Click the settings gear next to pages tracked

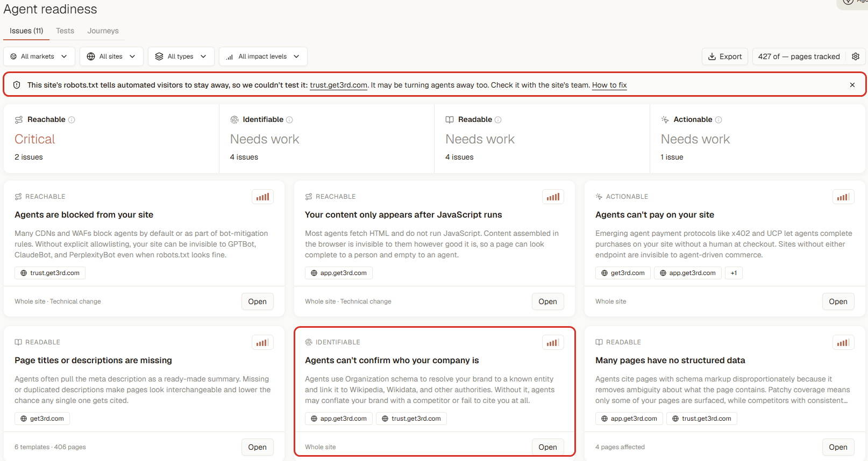[856, 56]
